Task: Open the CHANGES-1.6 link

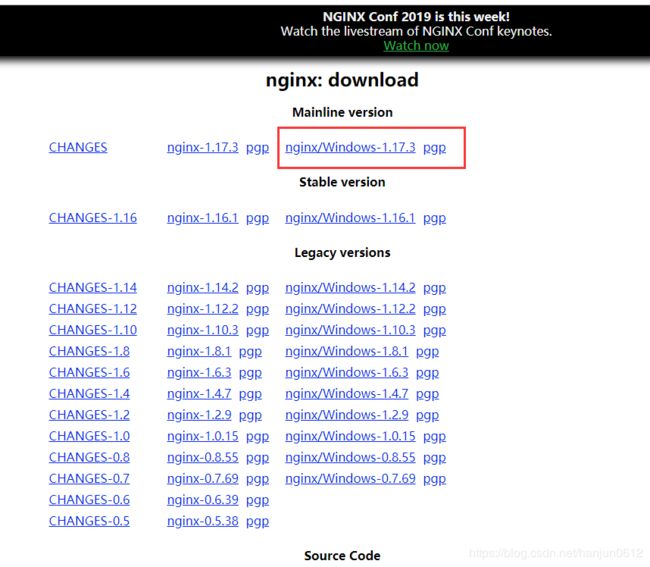Action: tap(89, 372)
